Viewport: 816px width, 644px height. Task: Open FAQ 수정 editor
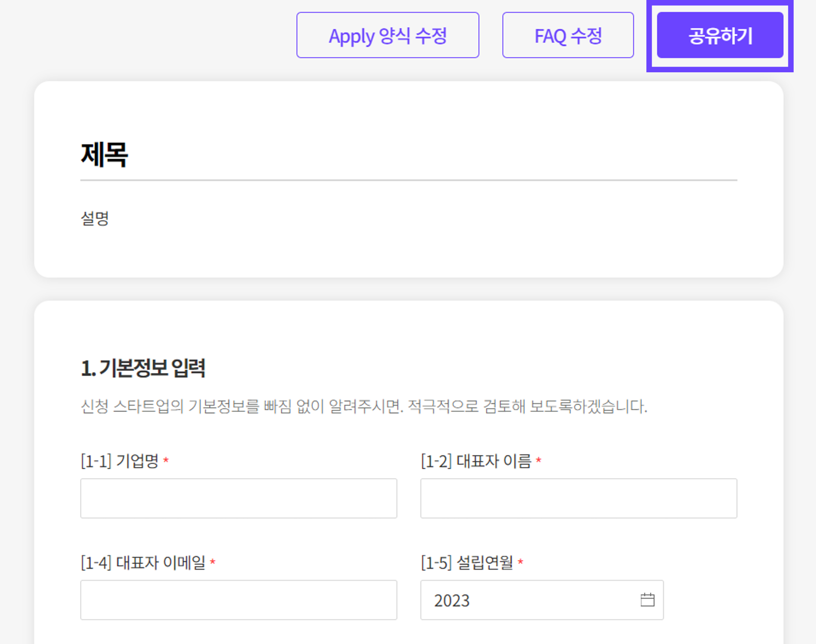[x=567, y=35]
